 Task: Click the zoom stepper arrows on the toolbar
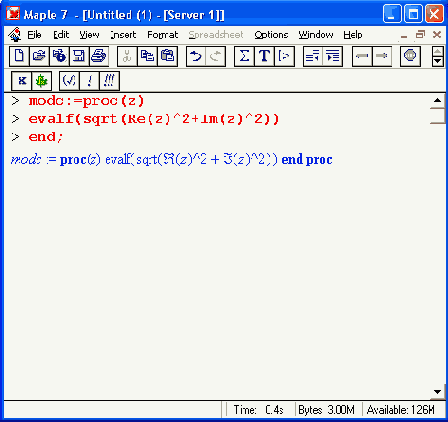pyautogui.click(x=437, y=56)
